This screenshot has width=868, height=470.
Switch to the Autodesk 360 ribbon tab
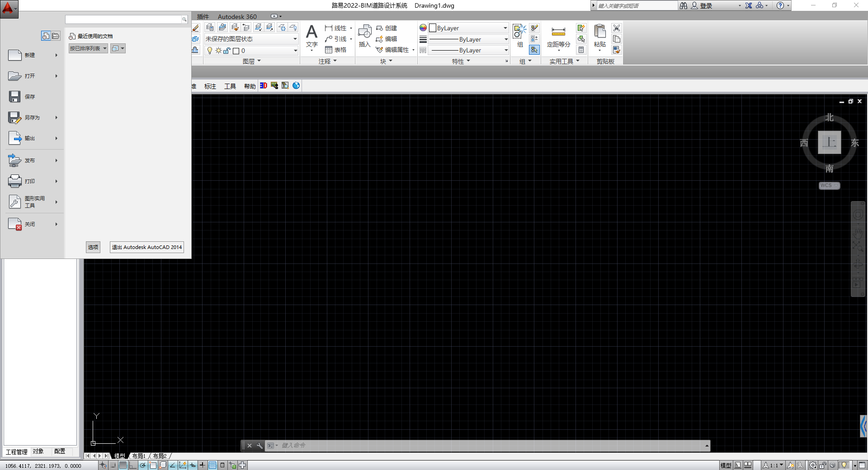(237, 17)
